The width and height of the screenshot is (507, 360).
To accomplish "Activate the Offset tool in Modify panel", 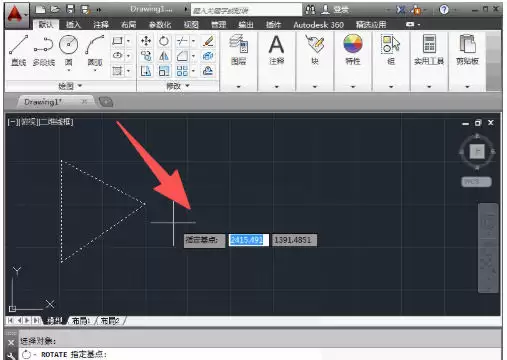I will (208, 71).
